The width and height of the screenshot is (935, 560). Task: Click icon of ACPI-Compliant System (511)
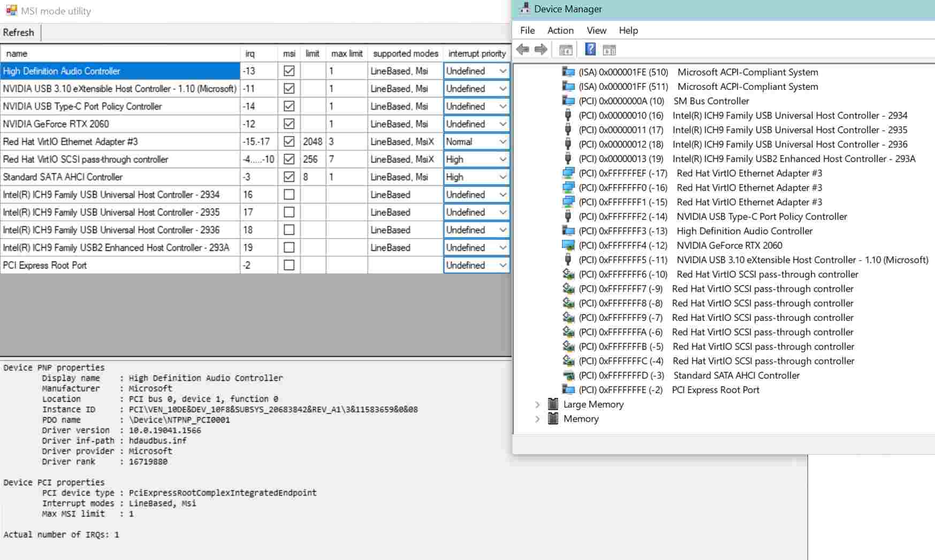coord(568,86)
